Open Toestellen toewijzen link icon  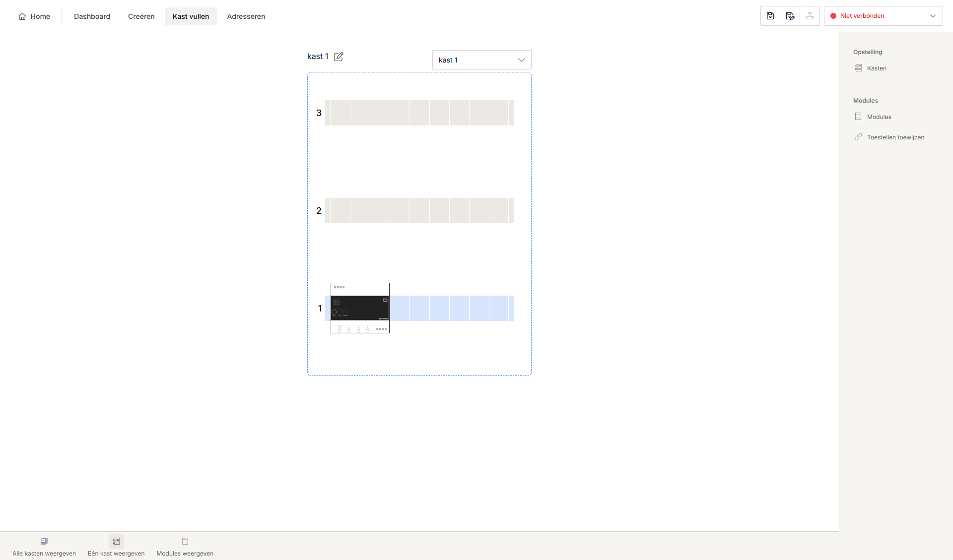pyautogui.click(x=858, y=137)
